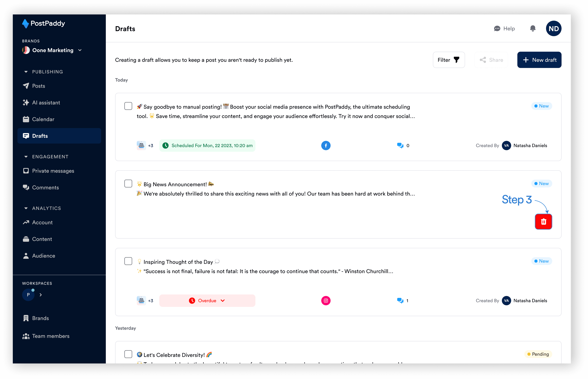Viewport: 588px width, 379px height.
Task: Click the red trash delete button
Action: pos(543,222)
